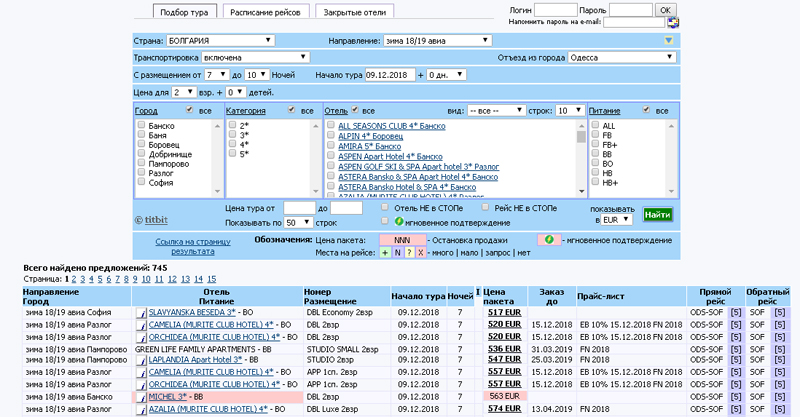Click note icon beside MICHEL 3* hotel
Image resolution: width=800 pixels, height=417 pixels.
pyautogui.click(x=142, y=396)
